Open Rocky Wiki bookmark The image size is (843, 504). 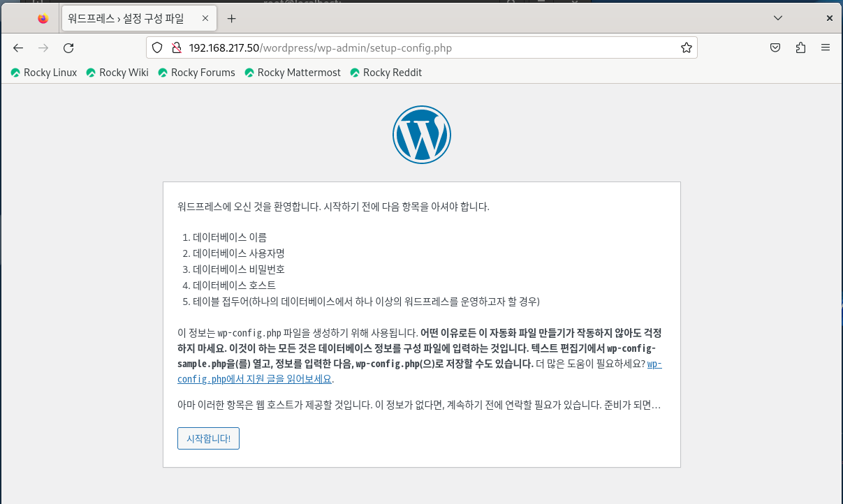117,73
